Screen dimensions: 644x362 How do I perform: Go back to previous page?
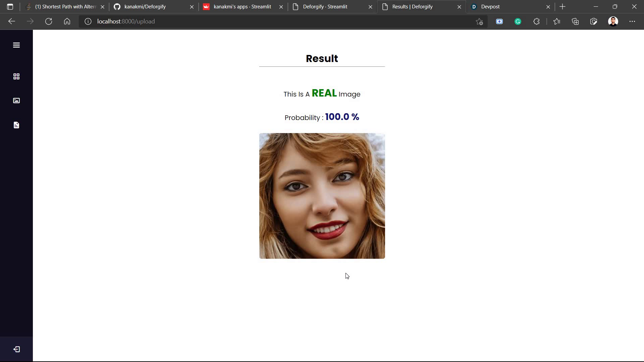(12, 21)
